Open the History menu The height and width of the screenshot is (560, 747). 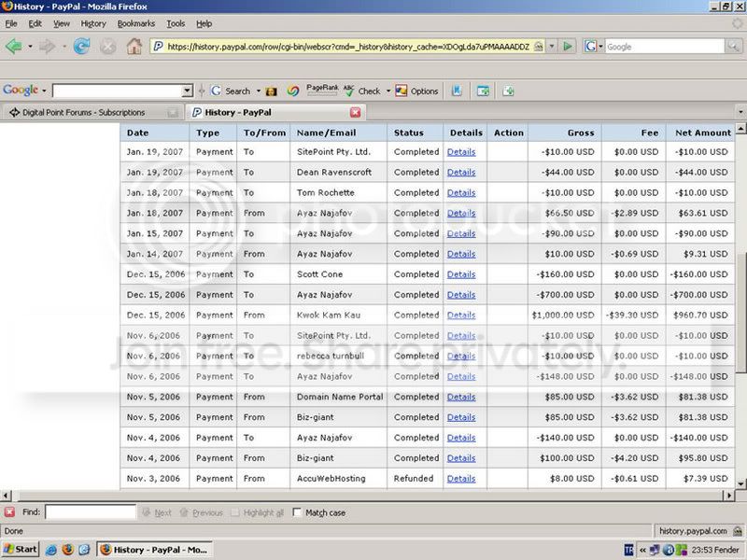(93, 23)
